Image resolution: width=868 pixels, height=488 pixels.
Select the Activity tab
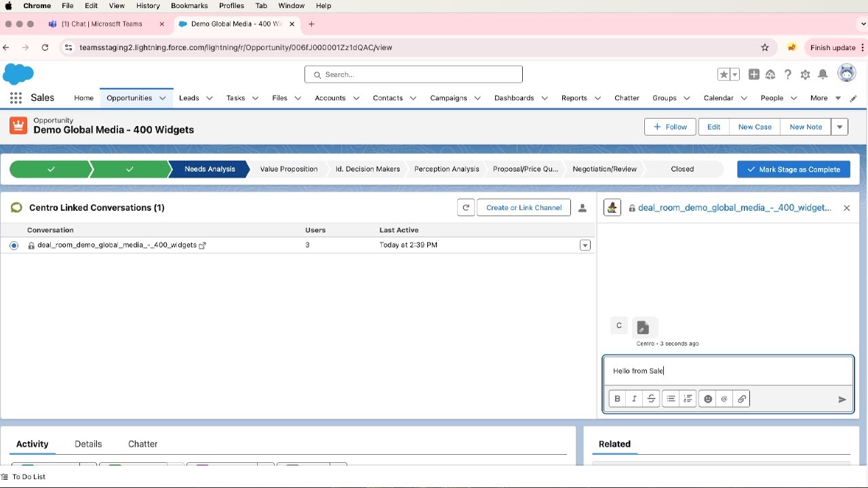[x=33, y=444]
